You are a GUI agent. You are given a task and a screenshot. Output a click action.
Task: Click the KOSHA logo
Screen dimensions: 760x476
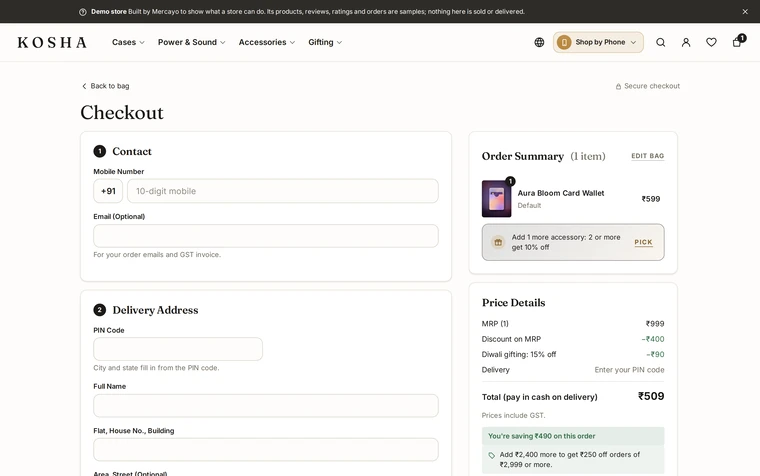point(52,43)
